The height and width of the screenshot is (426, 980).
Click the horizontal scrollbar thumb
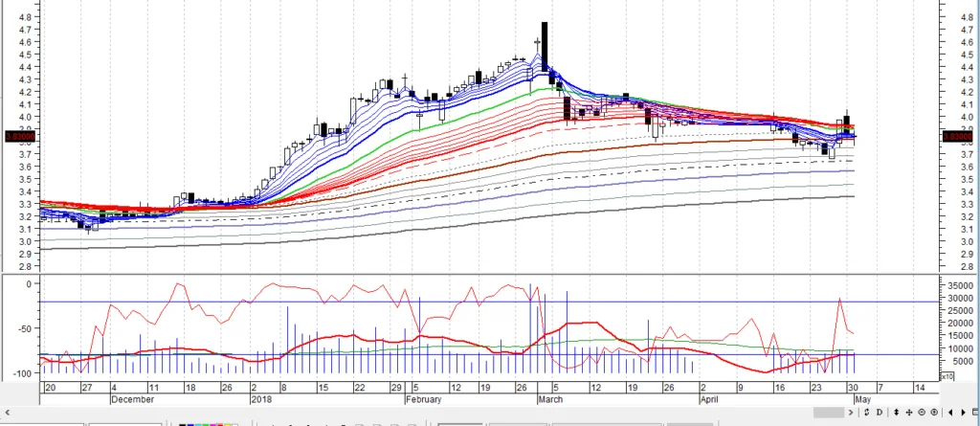(829, 413)
